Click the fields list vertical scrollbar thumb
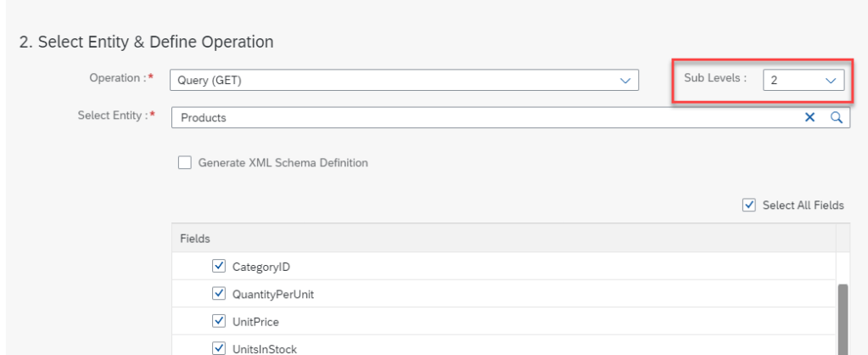The width and height of the screenshot is (868, 355). (843, 318)
